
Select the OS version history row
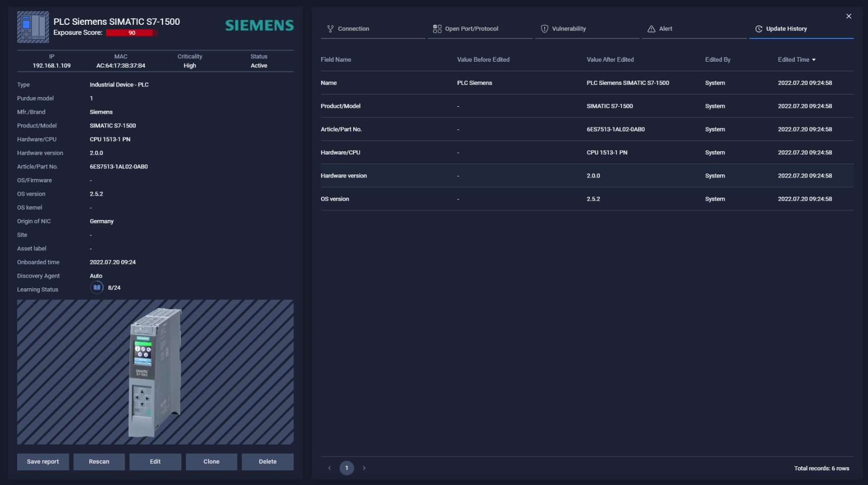pos(587,199)
